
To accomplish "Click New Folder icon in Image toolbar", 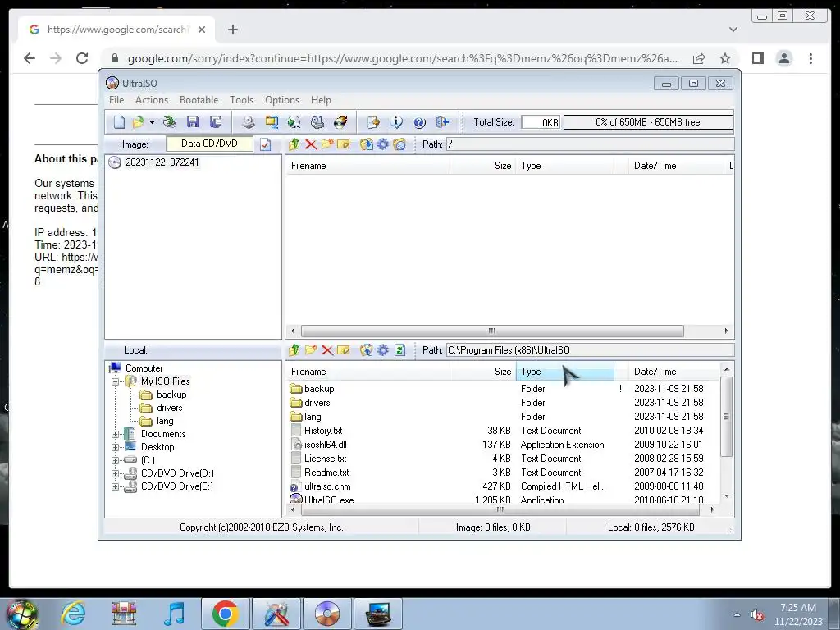I will pyautogui.click(x=327, y=144).
